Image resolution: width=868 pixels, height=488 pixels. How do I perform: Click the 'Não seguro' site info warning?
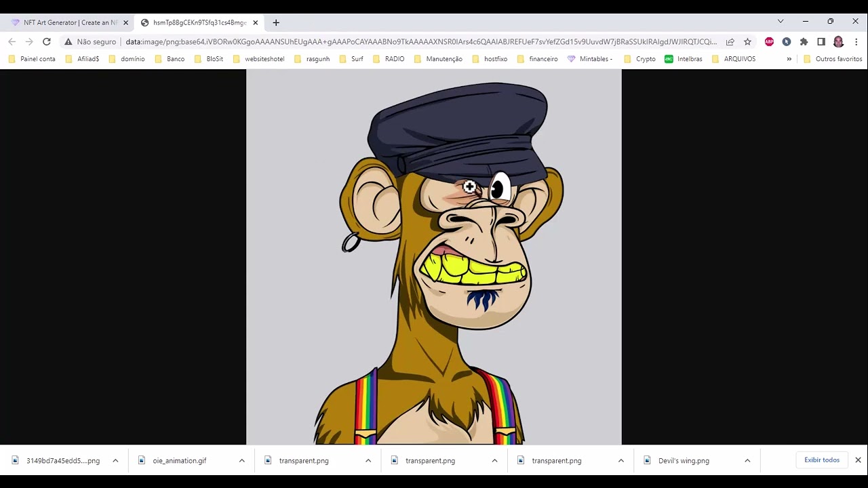[x=91, y=41]
